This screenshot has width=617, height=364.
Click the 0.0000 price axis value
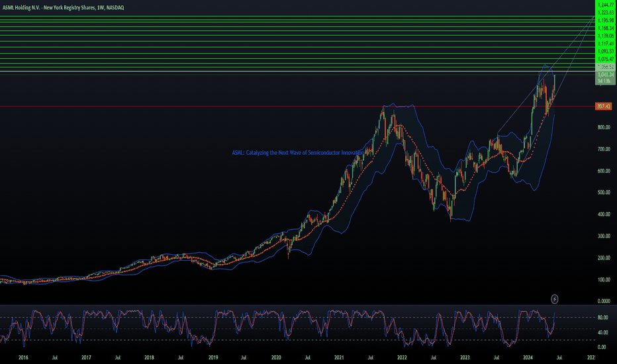point(604,301)
